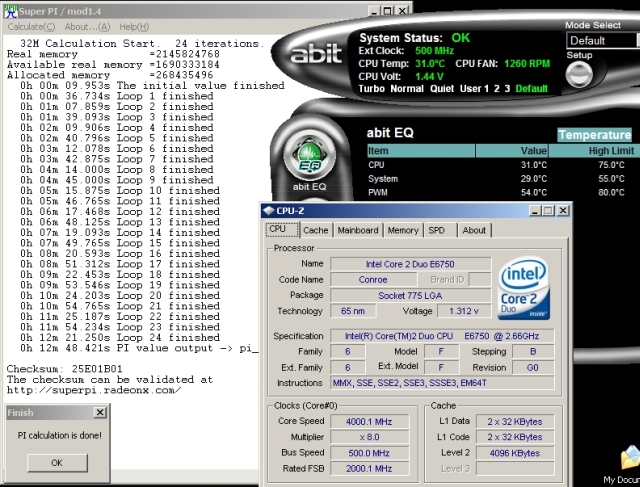Click the Ext Clock 500 MHz reading
The width and height of the screenshot is (640, 487).
tap(406, 51)
